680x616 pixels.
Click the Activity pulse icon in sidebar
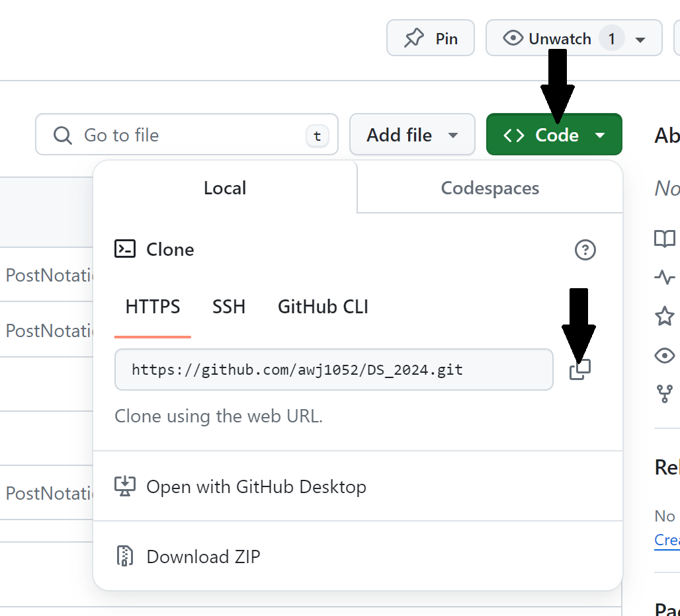pyautogui.click(x=665, y=277)
